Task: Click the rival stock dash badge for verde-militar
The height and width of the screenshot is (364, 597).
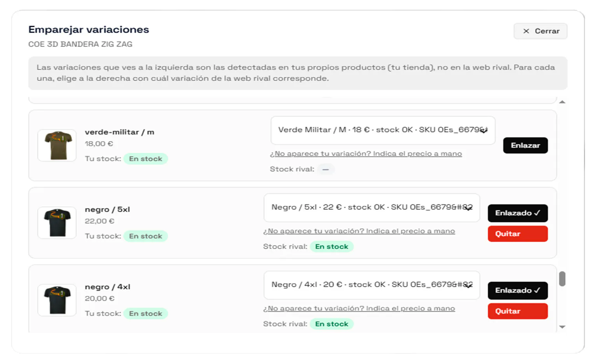Action: coord(326,169)
